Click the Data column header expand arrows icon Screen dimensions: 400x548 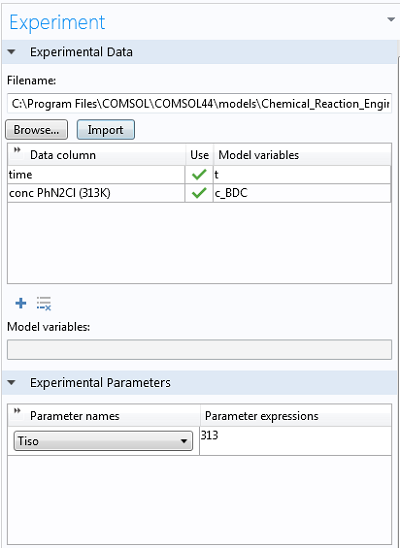pyautogui.click(x=17, y=150)
